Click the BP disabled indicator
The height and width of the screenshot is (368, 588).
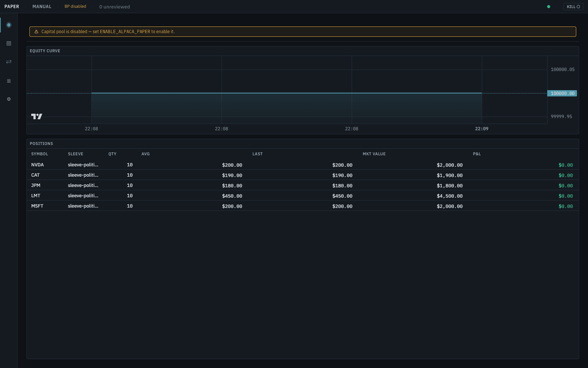(x=75, y=7)
